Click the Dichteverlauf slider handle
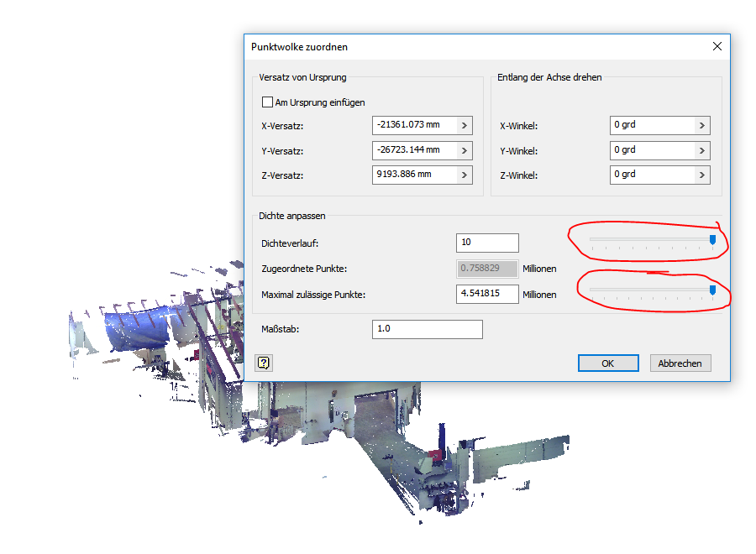 pos(712,239)
